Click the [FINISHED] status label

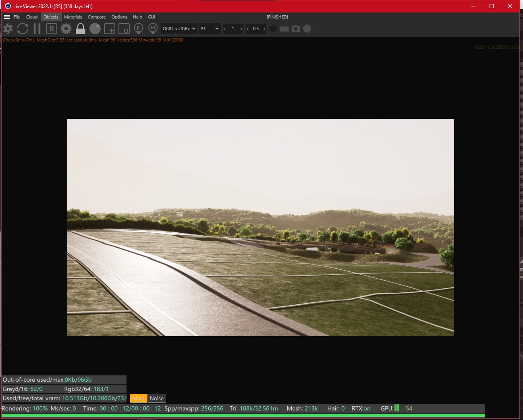pos(277,17)
